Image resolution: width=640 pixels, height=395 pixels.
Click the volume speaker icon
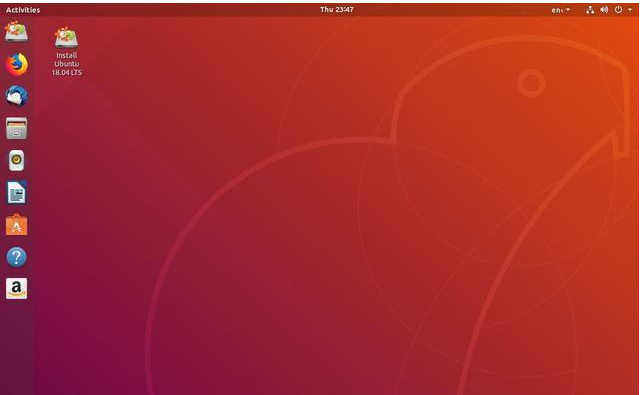604,10
